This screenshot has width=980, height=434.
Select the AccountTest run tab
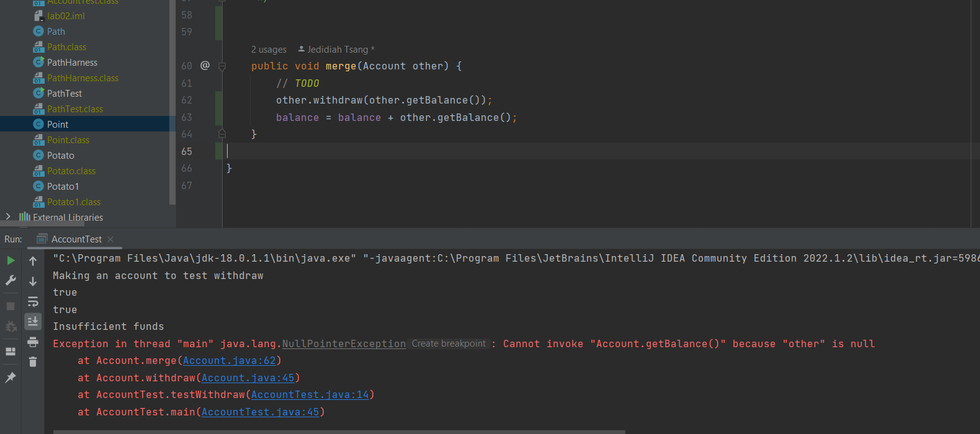tap(76, 239)
